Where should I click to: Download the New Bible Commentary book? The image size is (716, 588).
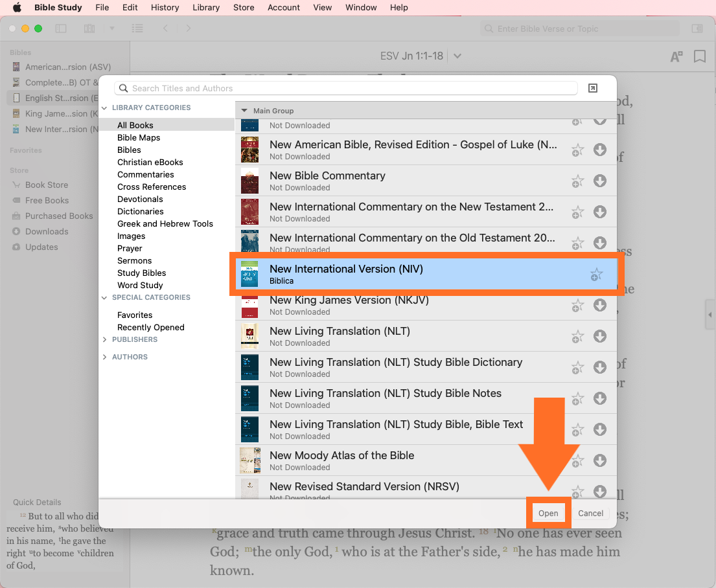[x=599, y=181]
